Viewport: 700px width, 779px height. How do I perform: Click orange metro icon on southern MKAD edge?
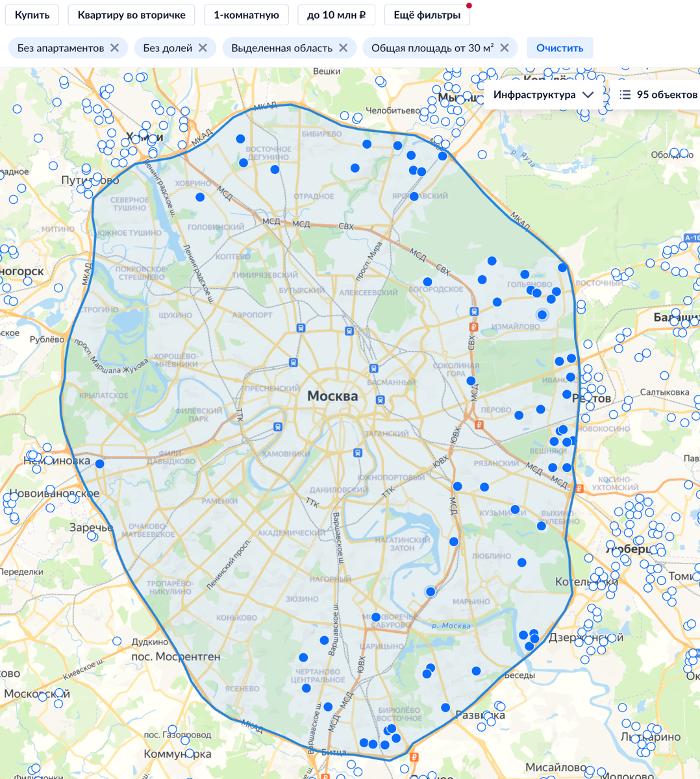414,757
